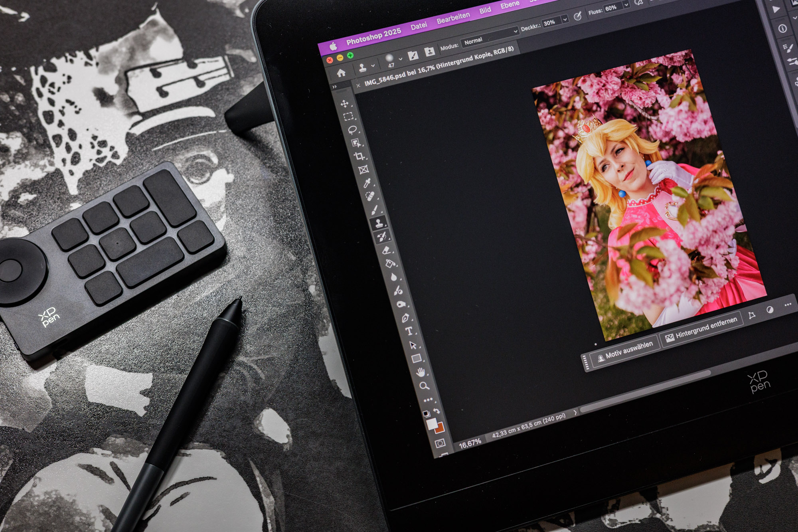This screenshot has height=532, width=798.
Task: Select the Path Selection tool
Action: [413, 345]
